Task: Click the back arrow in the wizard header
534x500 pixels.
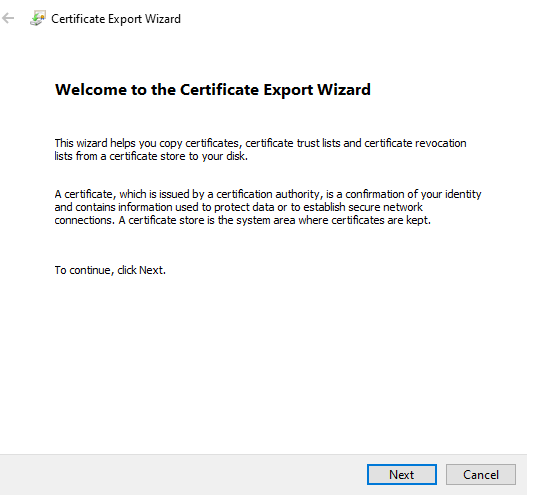Action: click(8, 18)
